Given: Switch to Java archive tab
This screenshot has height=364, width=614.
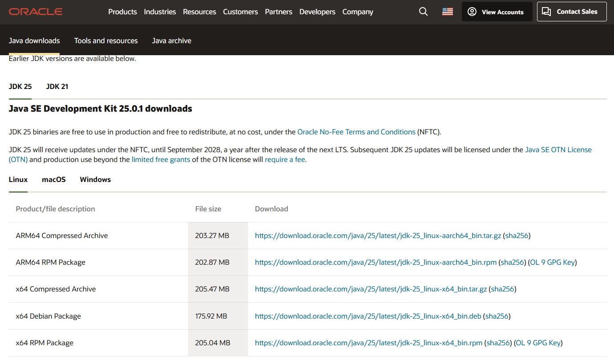Looking at the screenshot, I should 172,40.
